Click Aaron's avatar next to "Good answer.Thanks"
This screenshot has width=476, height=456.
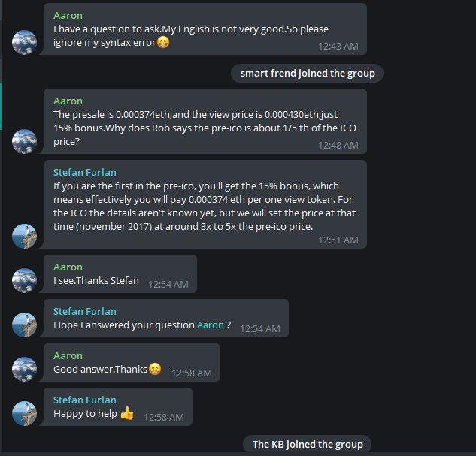[24, 369]
